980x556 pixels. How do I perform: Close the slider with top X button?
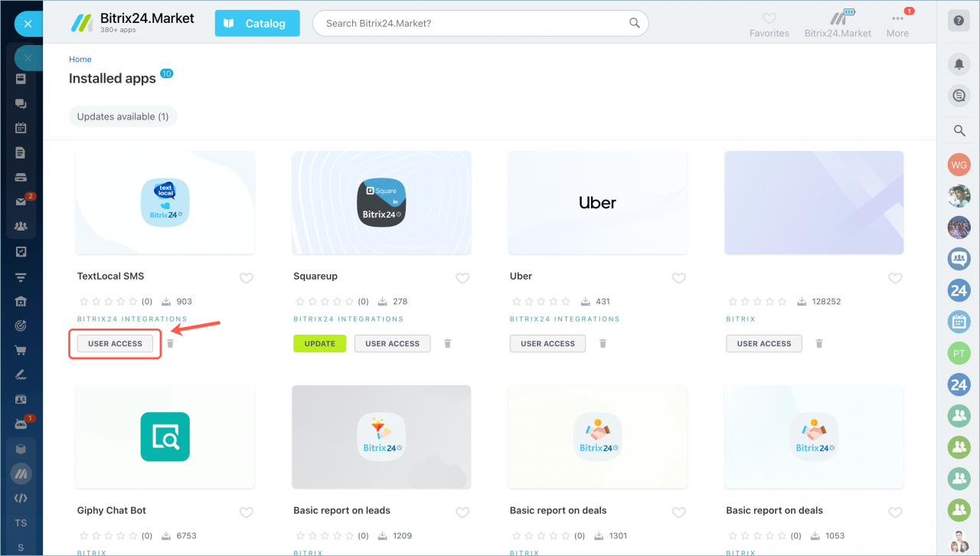(x=28, y=24)
